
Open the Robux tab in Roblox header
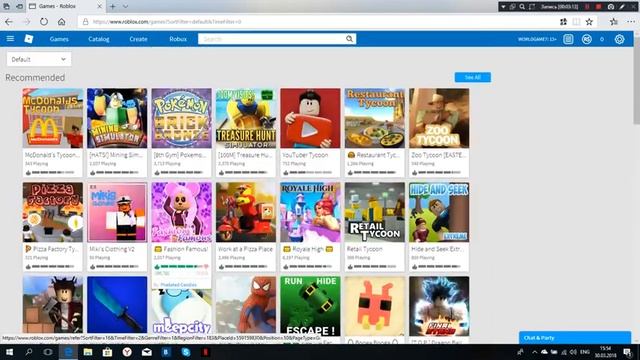point(178,39)
